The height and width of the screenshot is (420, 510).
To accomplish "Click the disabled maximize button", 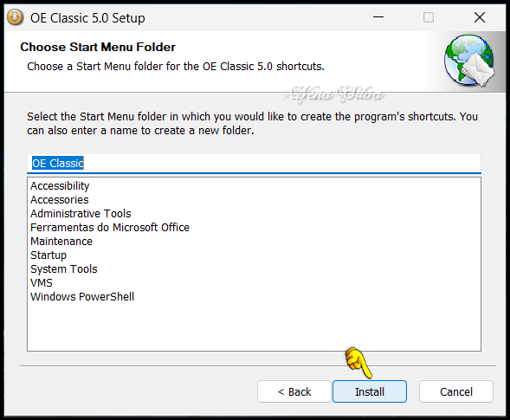I will (x=429, y=17).
